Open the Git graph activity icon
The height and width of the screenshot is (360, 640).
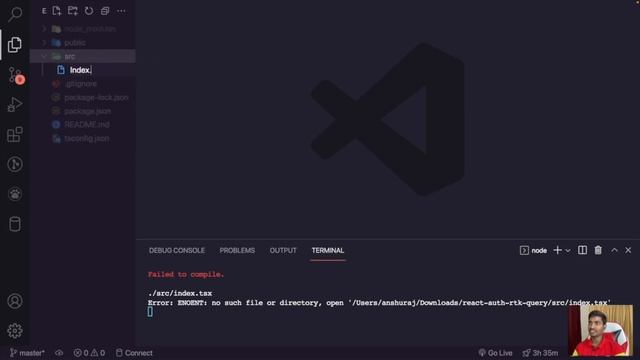[15, 164]
